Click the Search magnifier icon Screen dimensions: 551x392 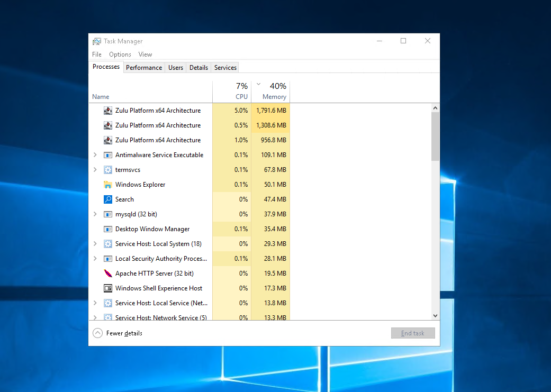pyautogui.click(x=108, y=199)
